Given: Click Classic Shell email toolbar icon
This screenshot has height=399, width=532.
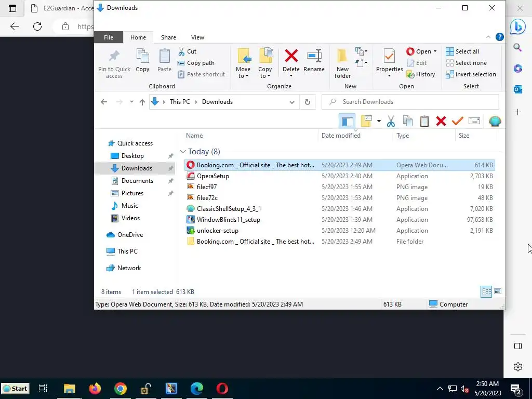Looking at the screenshot, I should [x=474, y=121].
